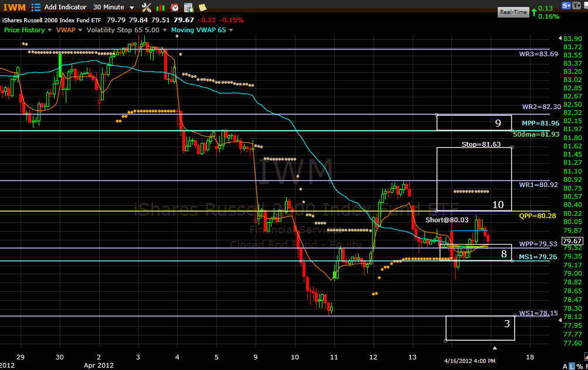Open the alarm clock alerts icon
This screenshot has width=588, height=370.
tap(175, 8)
